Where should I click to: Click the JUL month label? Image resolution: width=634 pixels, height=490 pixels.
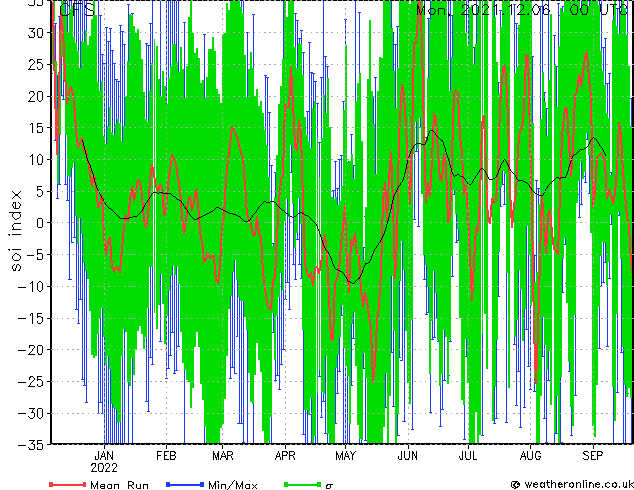[x=468, y=456]
